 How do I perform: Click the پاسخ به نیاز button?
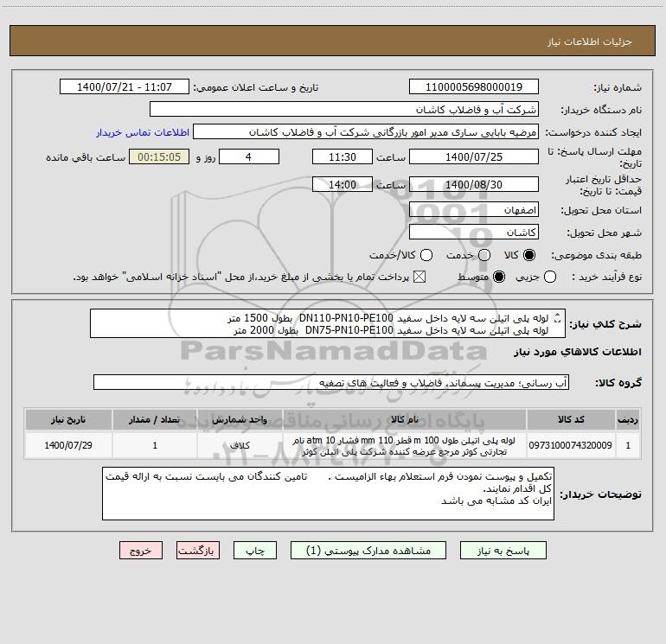[x=503, y=551]
